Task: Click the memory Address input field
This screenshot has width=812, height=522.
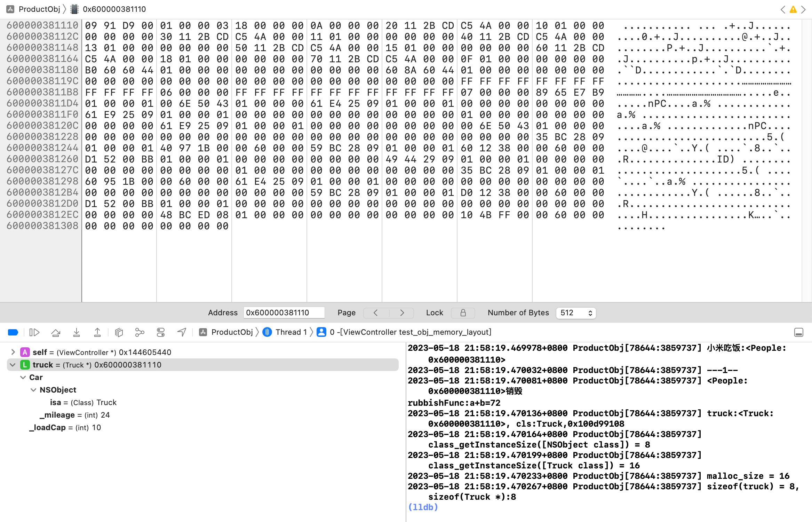Action: tap(284, 313)
